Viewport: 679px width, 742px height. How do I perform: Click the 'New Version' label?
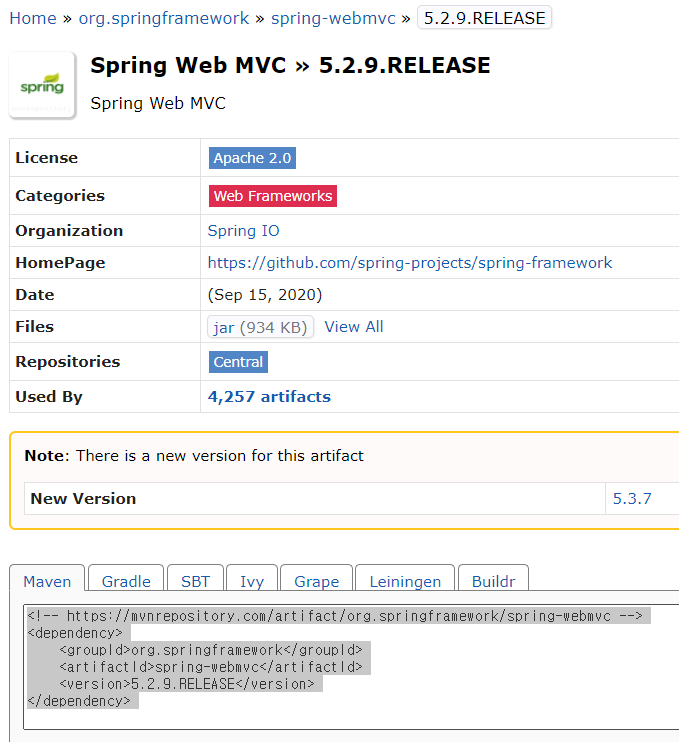point(83,499)
